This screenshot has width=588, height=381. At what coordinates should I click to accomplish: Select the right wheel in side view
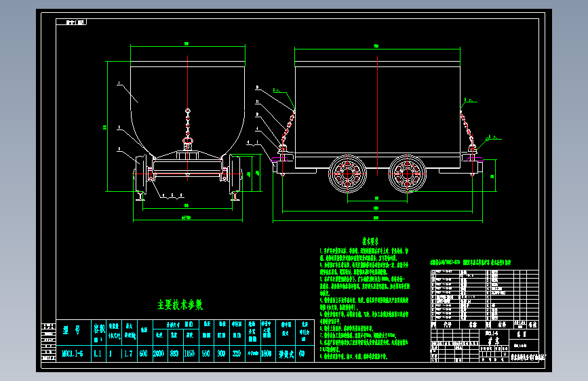pyautogui.click(x=407, y=174)
